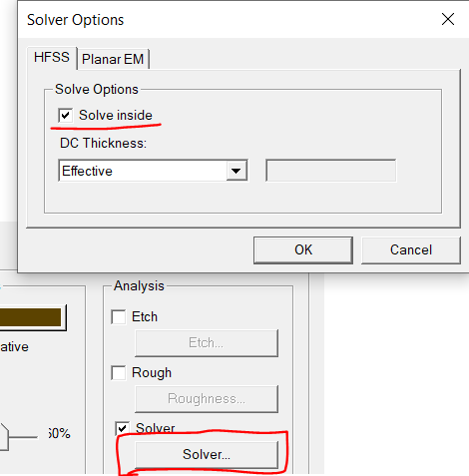Uncheck the Solve inside checkbox
Image resolution: width=469 pixels, height=476 pixels.
pyautogui.click(x=65, y=116)
